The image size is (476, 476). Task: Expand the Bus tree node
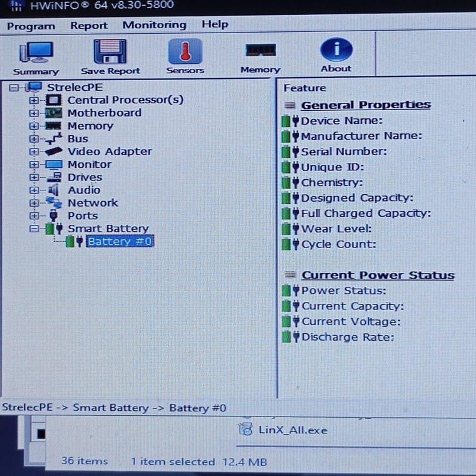pos(34,139)
